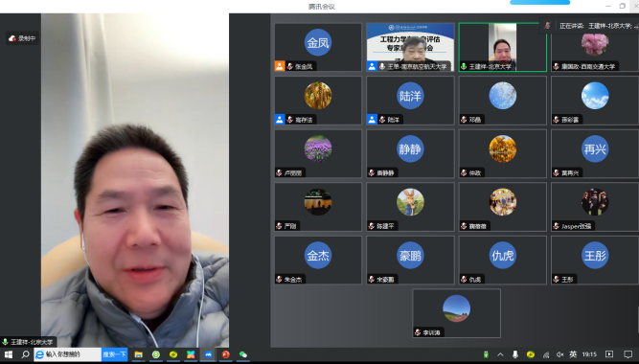Click the blue co-host icon beside 陆洋's name
Image resolution: width=639 pixels, height=364 pixels.
[x=372, y=120]
